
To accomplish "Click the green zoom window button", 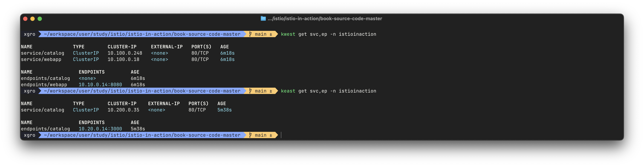I will [x=40, y=19].
